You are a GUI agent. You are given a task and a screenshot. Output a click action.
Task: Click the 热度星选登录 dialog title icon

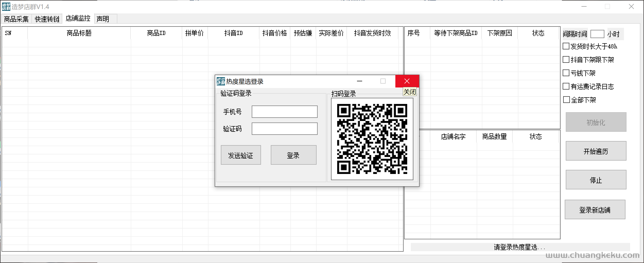click(x=221, y=81)
